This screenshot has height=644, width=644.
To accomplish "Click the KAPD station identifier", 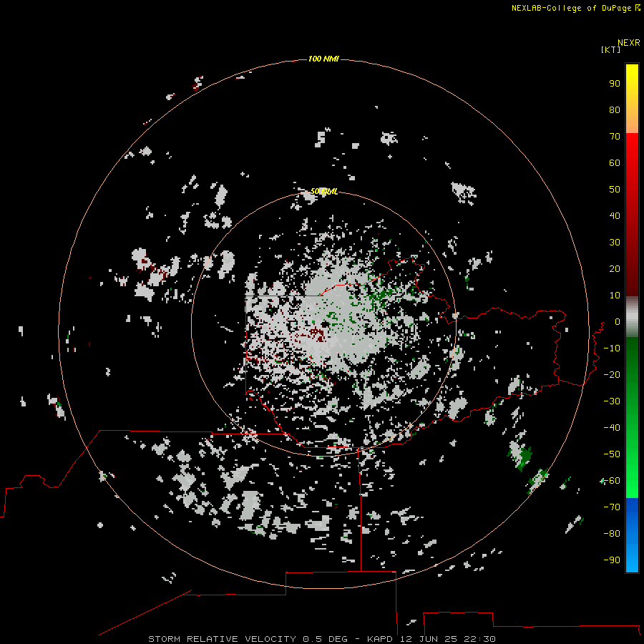I will (380, 639).
